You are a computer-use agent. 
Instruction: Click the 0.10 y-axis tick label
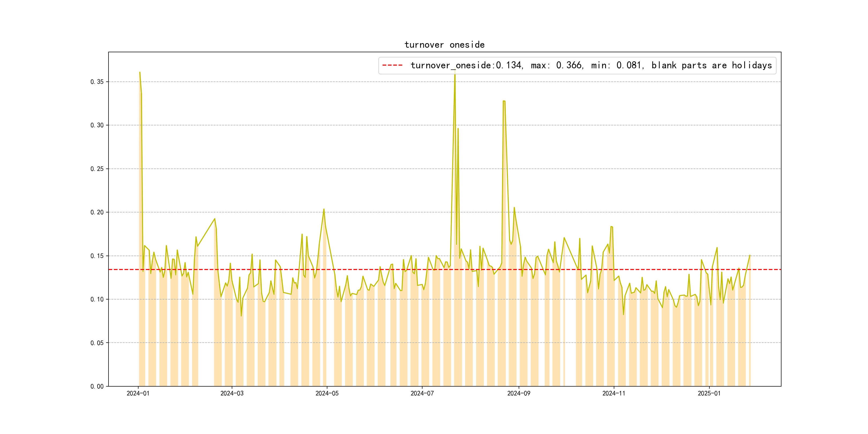click(x=97, y=299)
